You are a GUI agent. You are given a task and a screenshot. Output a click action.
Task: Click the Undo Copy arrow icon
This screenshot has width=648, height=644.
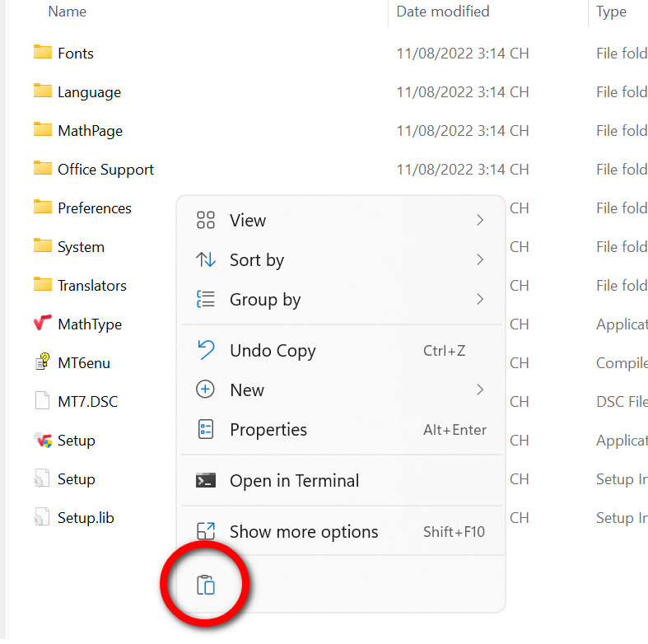tap(206, 350)
